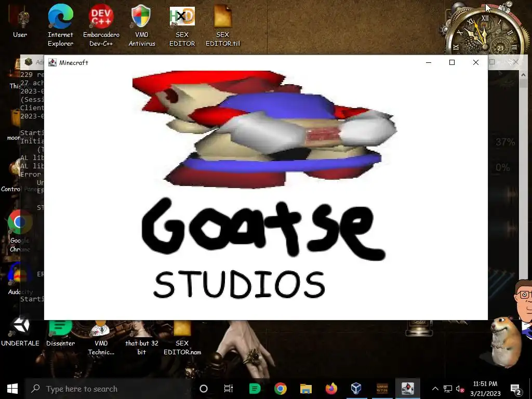
Task: Open the SEX EDITOR.til file
Action: click(x=222, y=25)
